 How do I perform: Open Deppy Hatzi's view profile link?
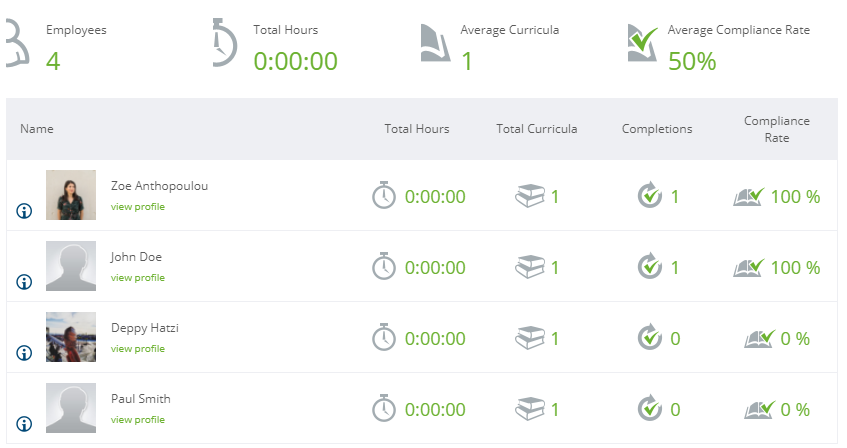[138, 349]
